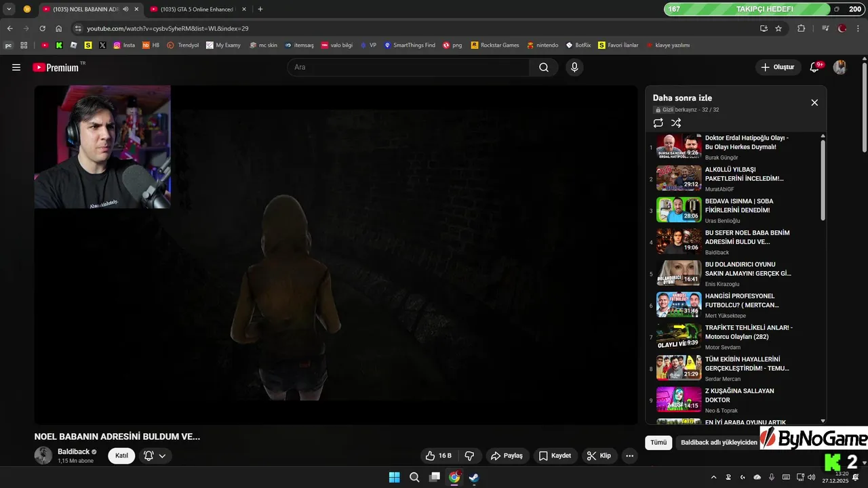This screenshot has height=488, width=868.
Task: Click the tray microphone icon
Action: [x=772, y=477]
